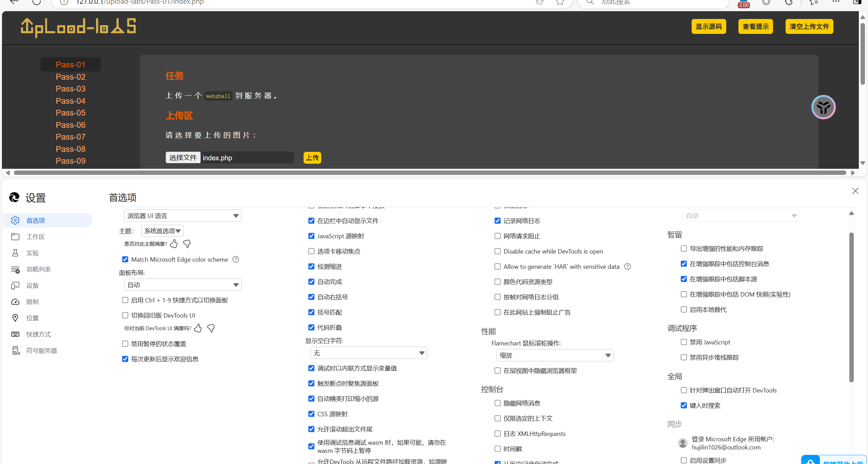This screenshot has height=464, width=868.
Task: Uncheck 代码折叠 code folding option
Action: point(311,328)
